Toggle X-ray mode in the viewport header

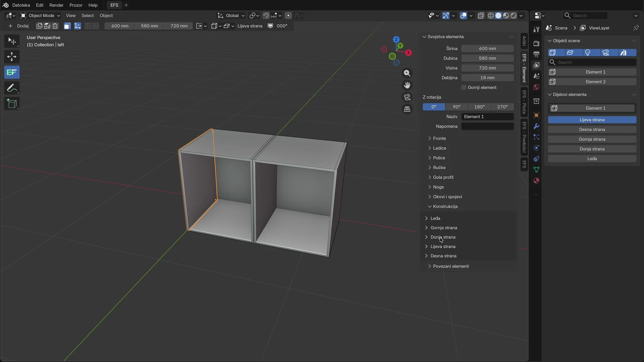(481, 16)
